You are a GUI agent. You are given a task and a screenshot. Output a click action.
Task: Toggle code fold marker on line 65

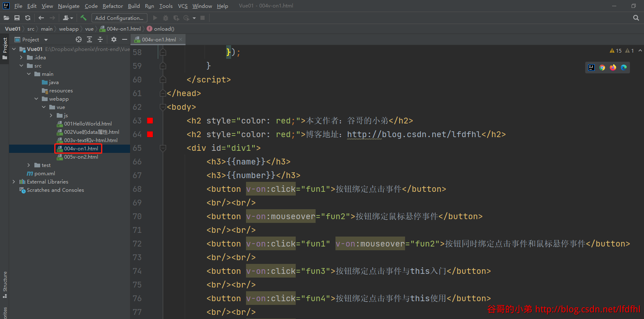[163, 148]
